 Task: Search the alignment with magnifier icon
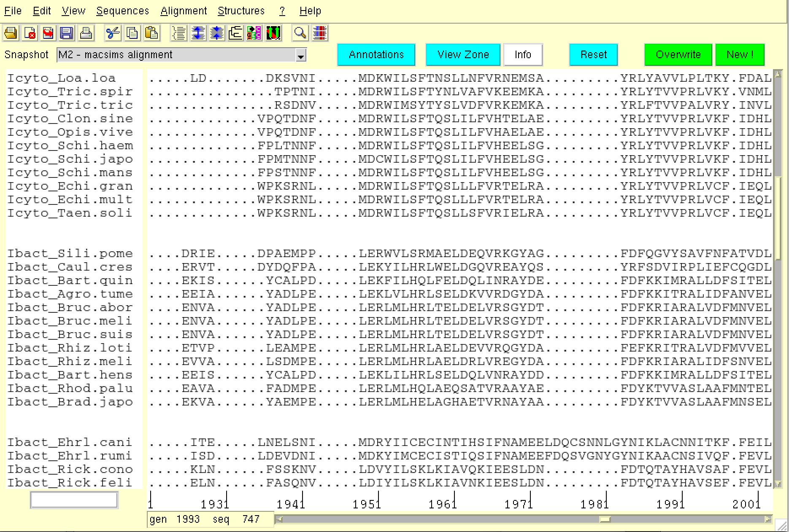(x=300, y=33)
